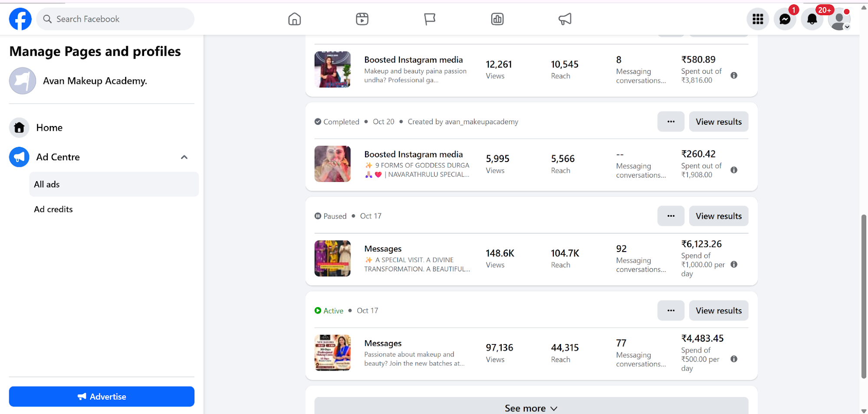Screen dimensions: 868x414
Task: Open the Pages flag icon in top bar
Action: click(x=430, y=19)
